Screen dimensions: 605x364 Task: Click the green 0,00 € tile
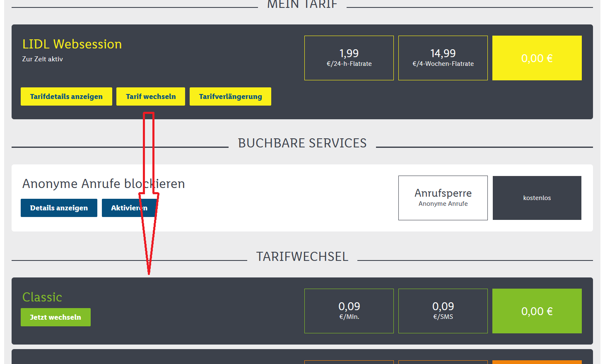tap(537, 311)
